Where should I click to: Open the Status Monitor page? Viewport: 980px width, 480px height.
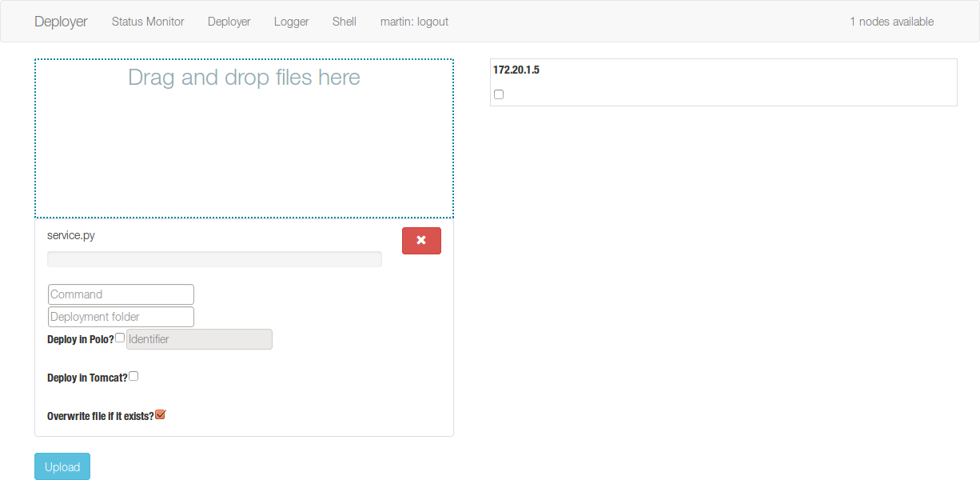tap(147, 22)
